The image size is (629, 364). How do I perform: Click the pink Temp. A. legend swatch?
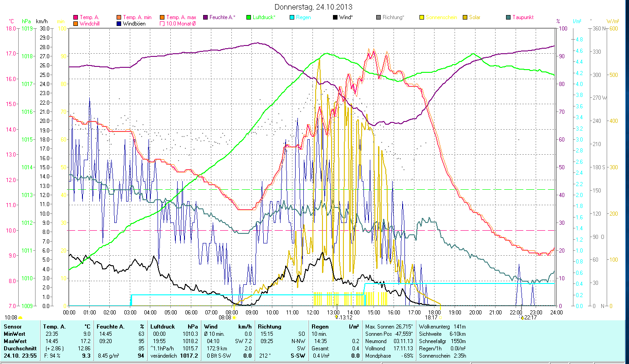point(76,17)
